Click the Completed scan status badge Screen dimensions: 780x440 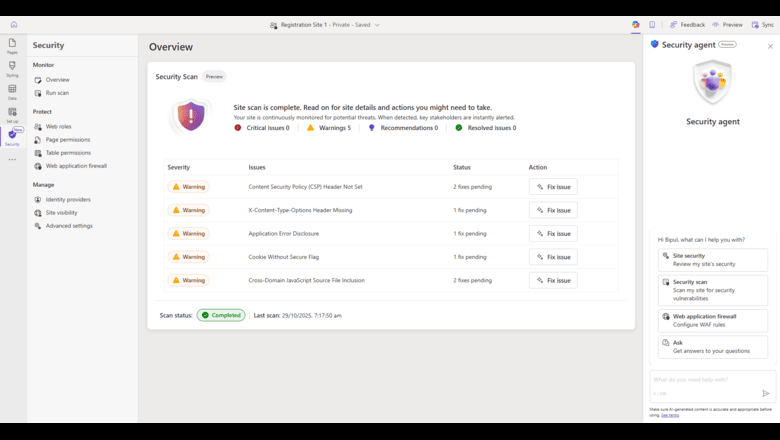point(221,315)
